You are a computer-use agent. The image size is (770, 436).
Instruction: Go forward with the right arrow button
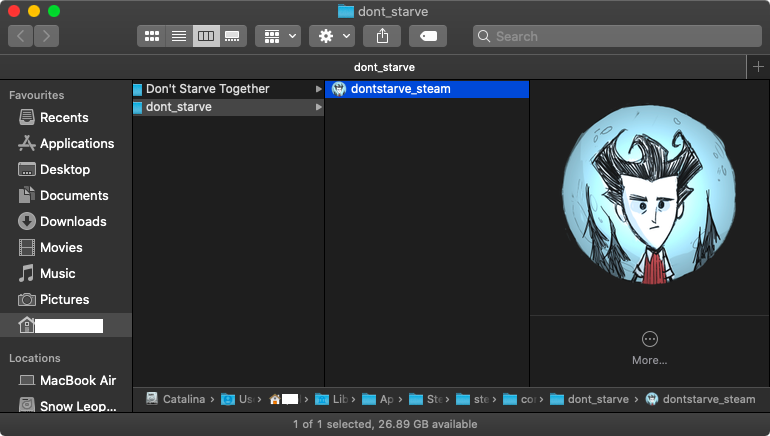(46, 36)
